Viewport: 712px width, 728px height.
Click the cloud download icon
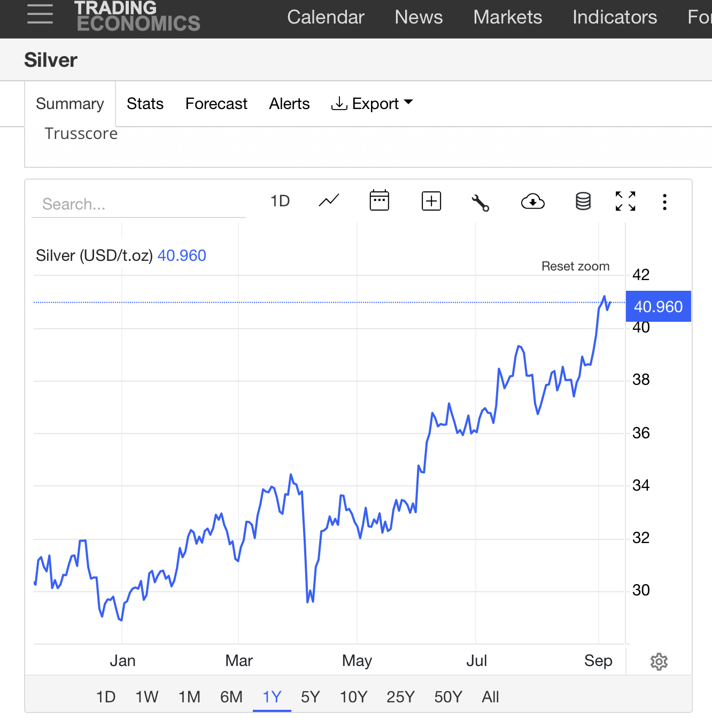(x=533, y=202)
